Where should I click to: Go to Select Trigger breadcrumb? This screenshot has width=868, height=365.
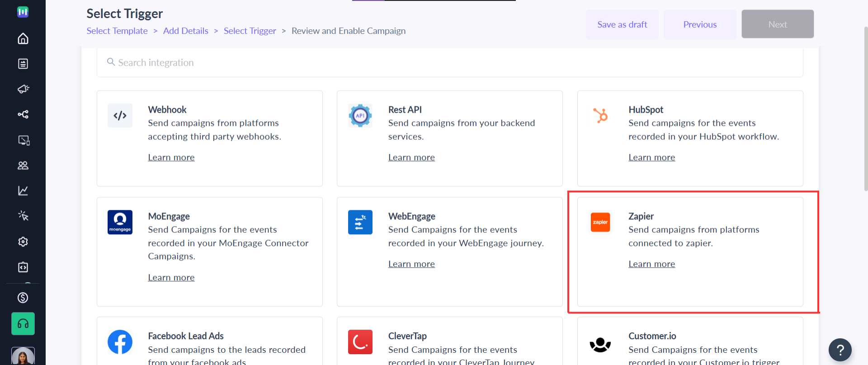click(250, 31)
